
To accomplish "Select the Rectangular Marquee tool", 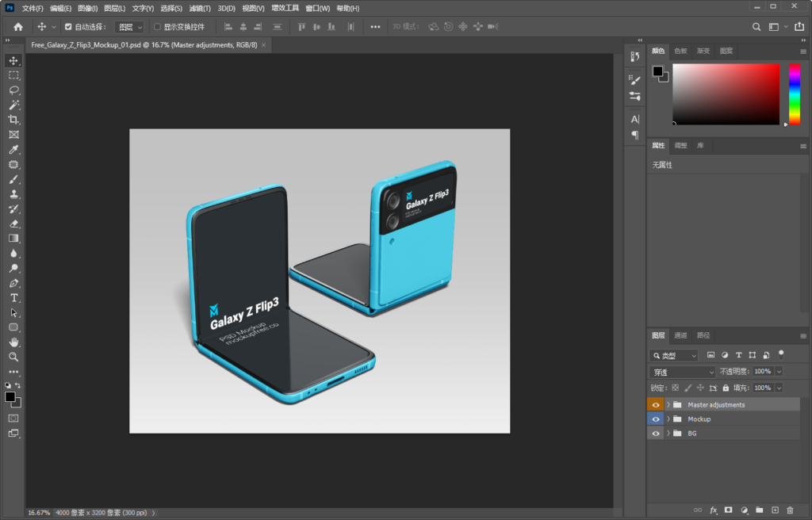I will 13,75.
